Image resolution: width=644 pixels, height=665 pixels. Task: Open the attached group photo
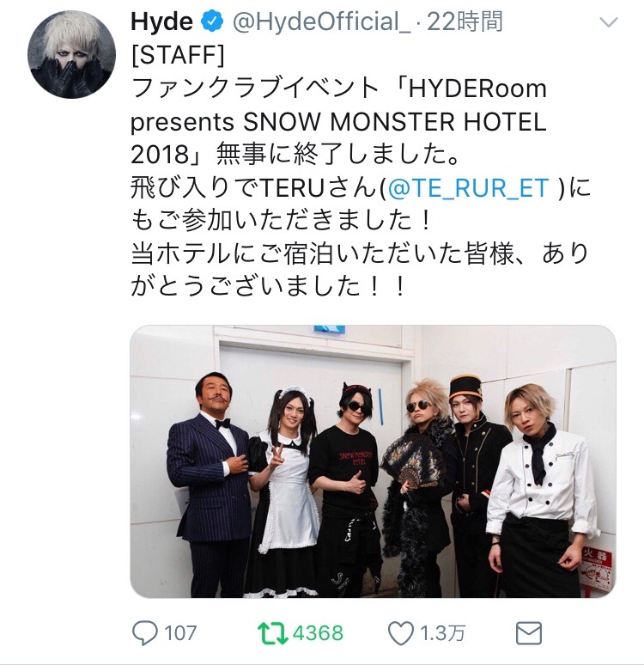pyautogui.click(x=373, y=461)
